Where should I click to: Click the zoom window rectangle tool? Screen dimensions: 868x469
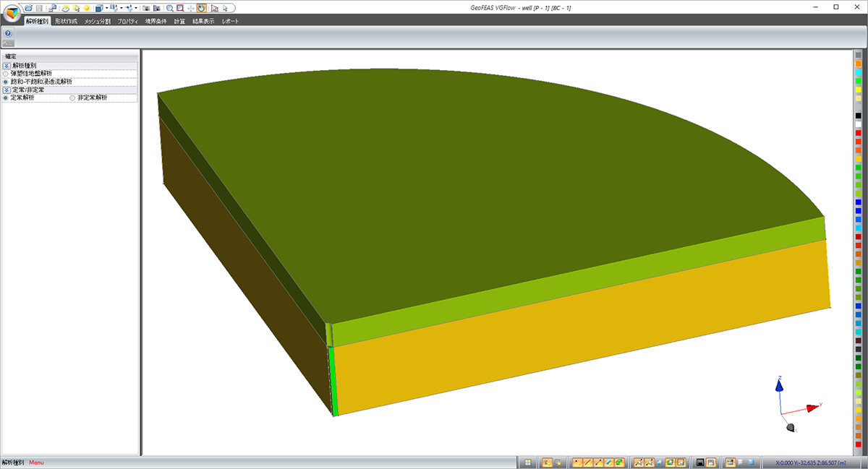click(179, 7)
